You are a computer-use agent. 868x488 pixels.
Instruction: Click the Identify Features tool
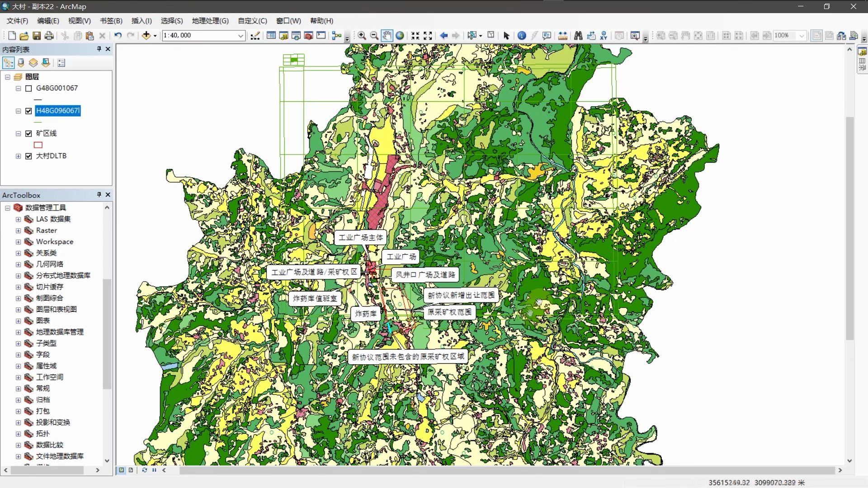[520, 35]
